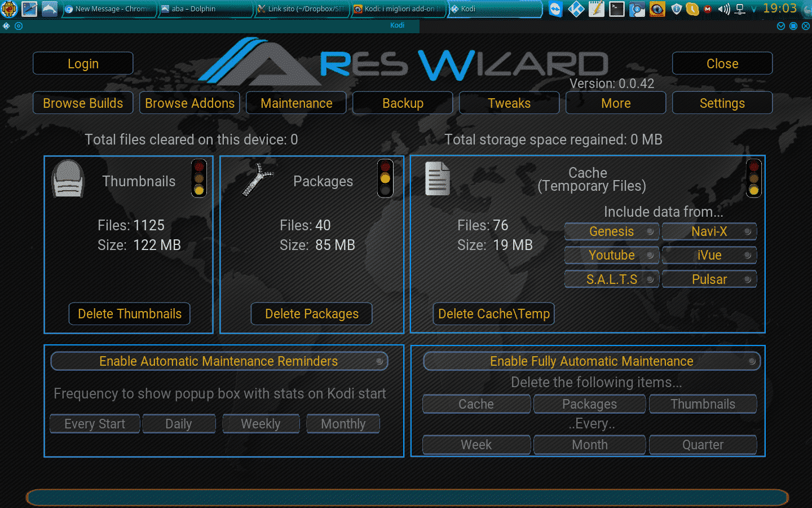Click the Cache document icon
Image resolution: width=812 pixels, height=508 pixels.
(438, 178)
